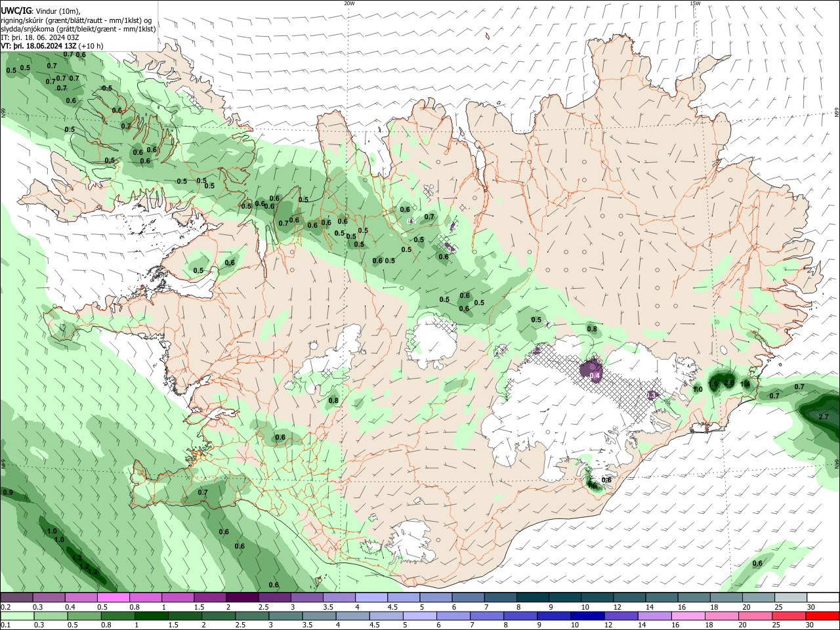Screen dimensions: 840x630
Task: Click the '15W' longitude label
Action: click(695, 3)
